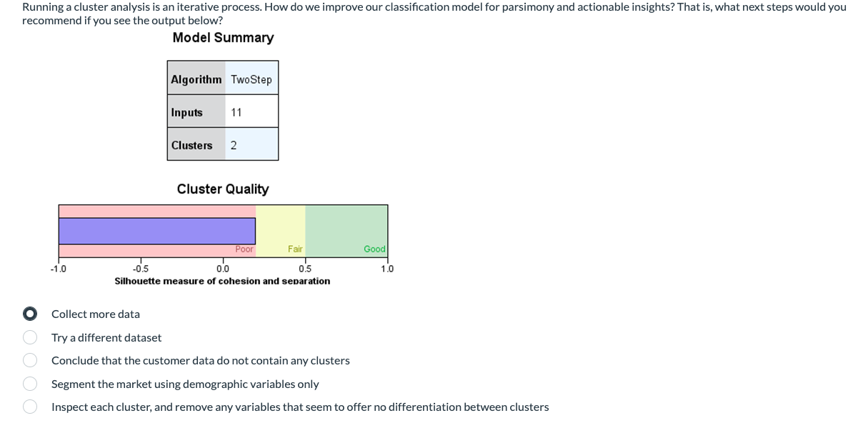Select the "Collect more data" radio button

(x=30, y=314)
